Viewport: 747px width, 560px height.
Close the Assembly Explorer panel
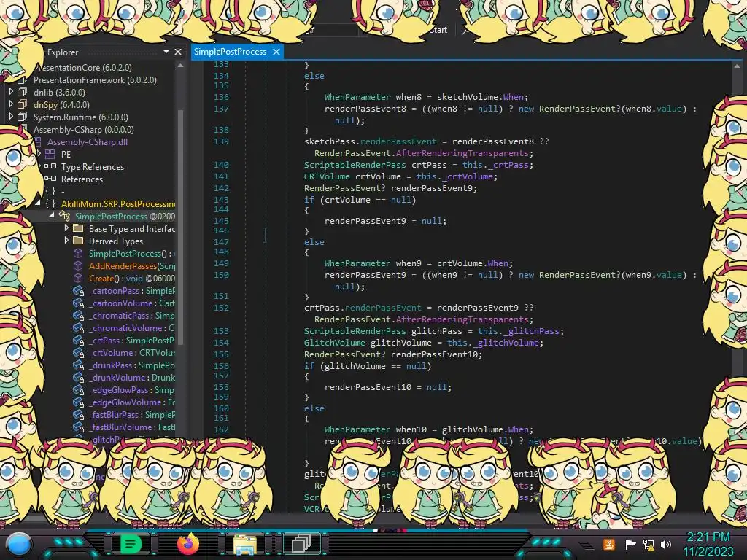coord(178,52)
